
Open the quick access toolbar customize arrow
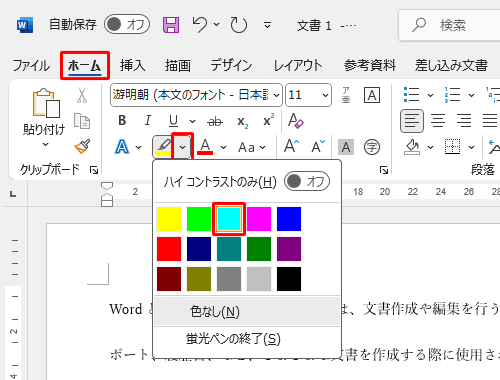(267, 25)
